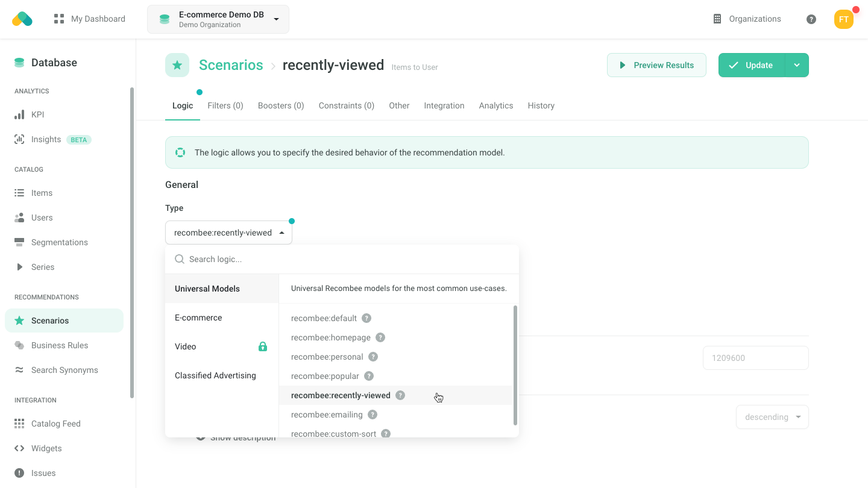Collapse the Type logic dropdown
The image size is (868, 488).
pos(228,233)
